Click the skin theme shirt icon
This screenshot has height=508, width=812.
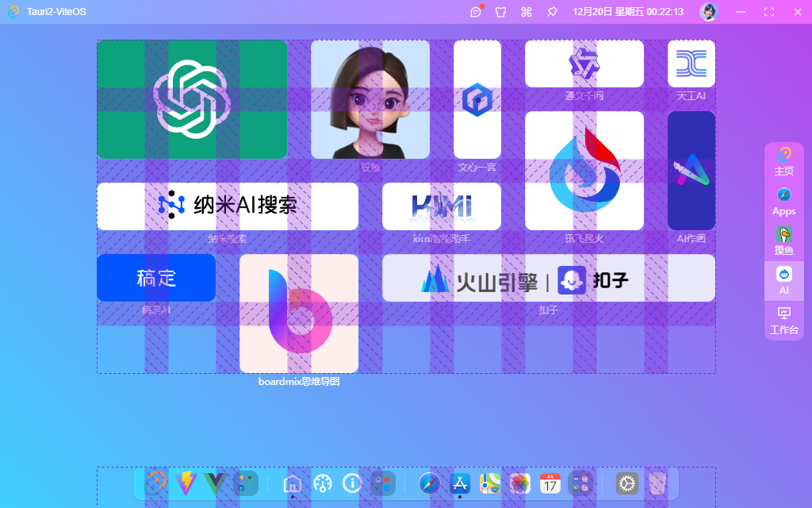(501, 12)
